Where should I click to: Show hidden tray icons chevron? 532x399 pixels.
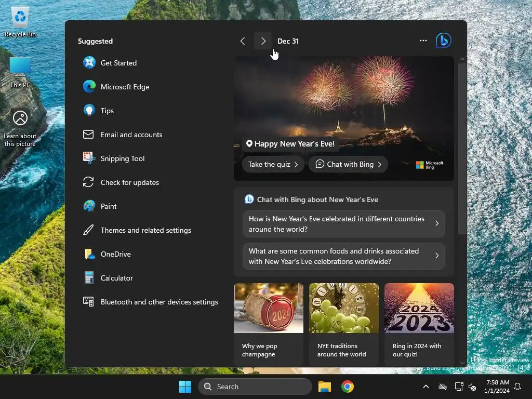pyautogui.click(x=426, y=387)
